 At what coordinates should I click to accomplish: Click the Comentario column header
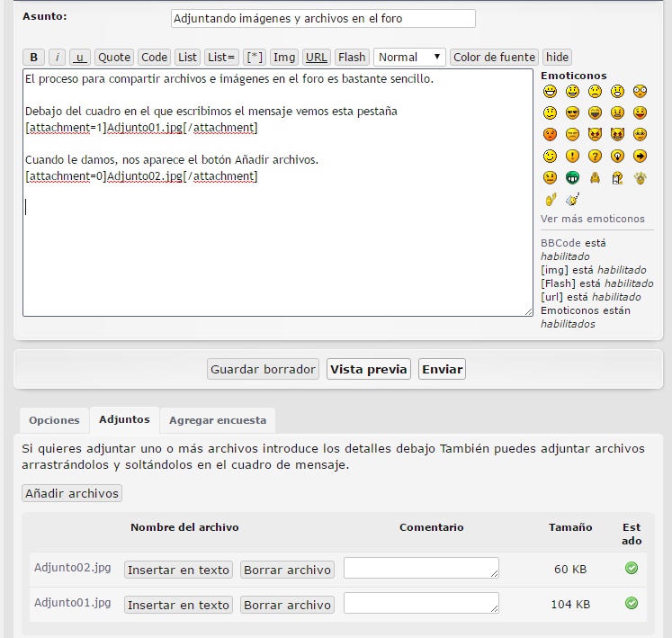432,527
